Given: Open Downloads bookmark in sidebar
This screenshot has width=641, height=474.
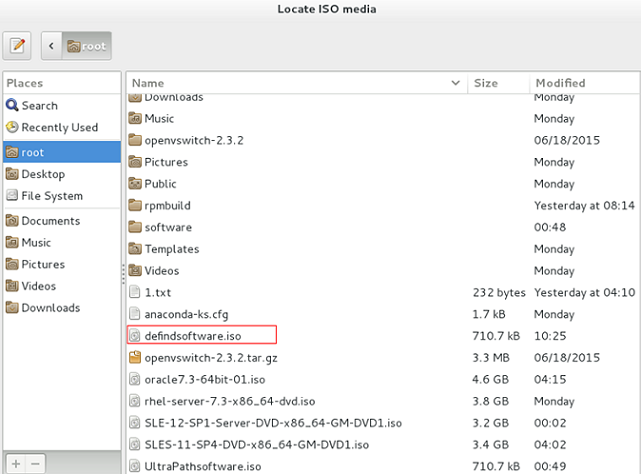Looking at the screenshot, I should pyautogui.click(x=50, y=308).
